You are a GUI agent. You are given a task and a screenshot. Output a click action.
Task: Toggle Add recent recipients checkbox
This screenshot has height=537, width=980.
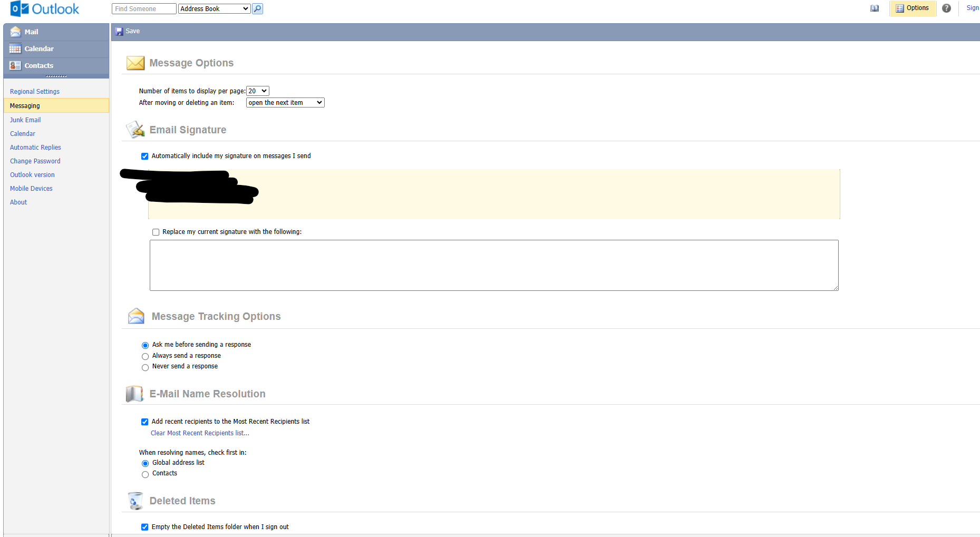(144, 422)
